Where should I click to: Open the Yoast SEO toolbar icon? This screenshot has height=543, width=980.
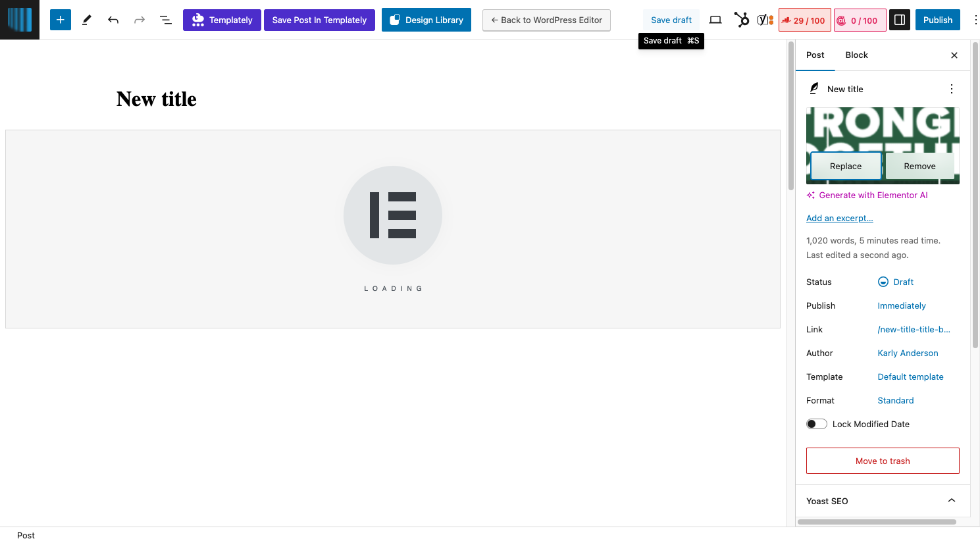765,20
